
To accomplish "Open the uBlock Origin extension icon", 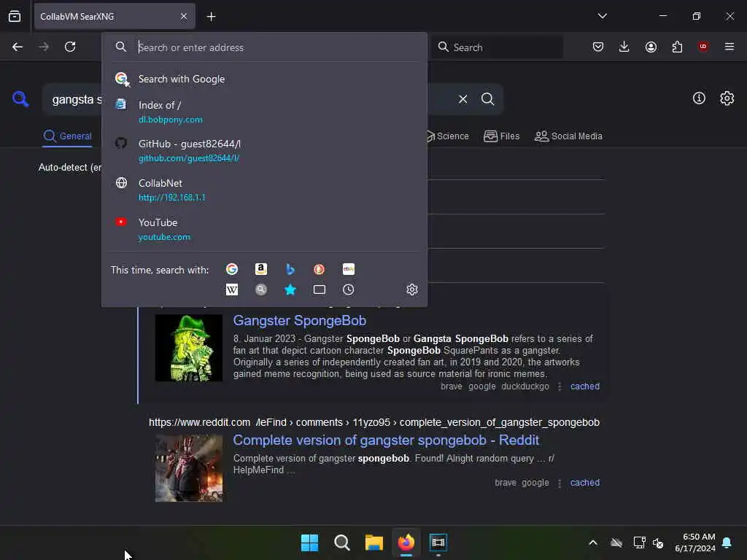I will tap(703, 47).
